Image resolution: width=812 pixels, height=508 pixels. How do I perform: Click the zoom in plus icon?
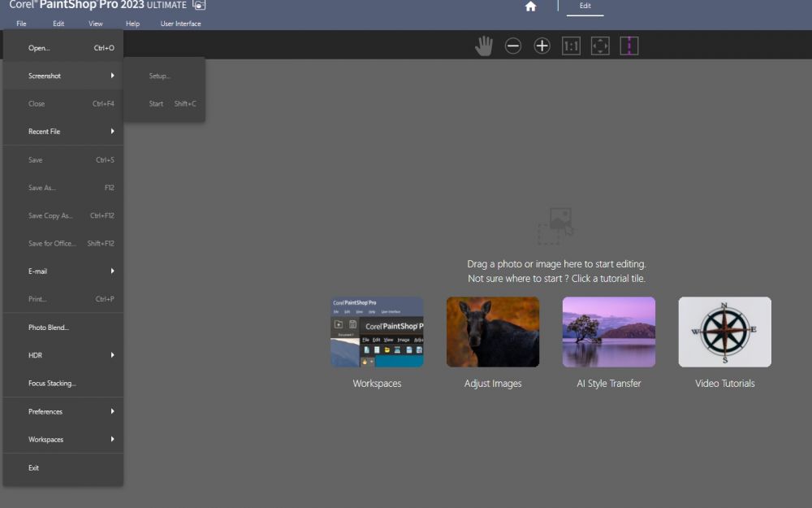click(x=542, y=46)
